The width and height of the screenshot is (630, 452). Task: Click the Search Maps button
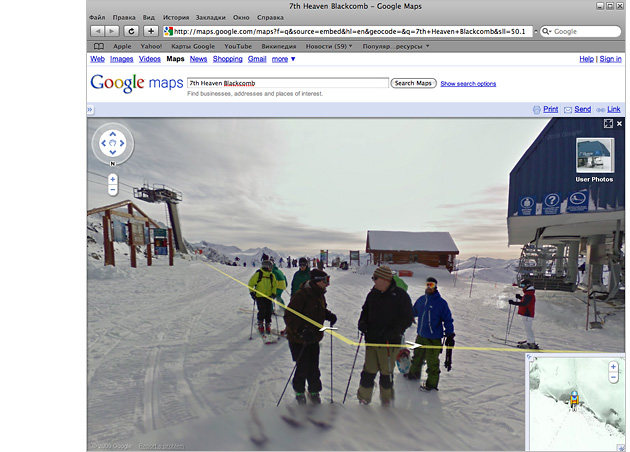(x=412, y=83)
